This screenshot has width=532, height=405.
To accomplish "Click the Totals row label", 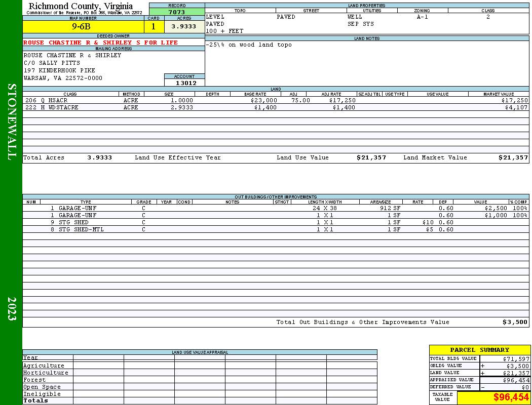I will pos(35,400).
